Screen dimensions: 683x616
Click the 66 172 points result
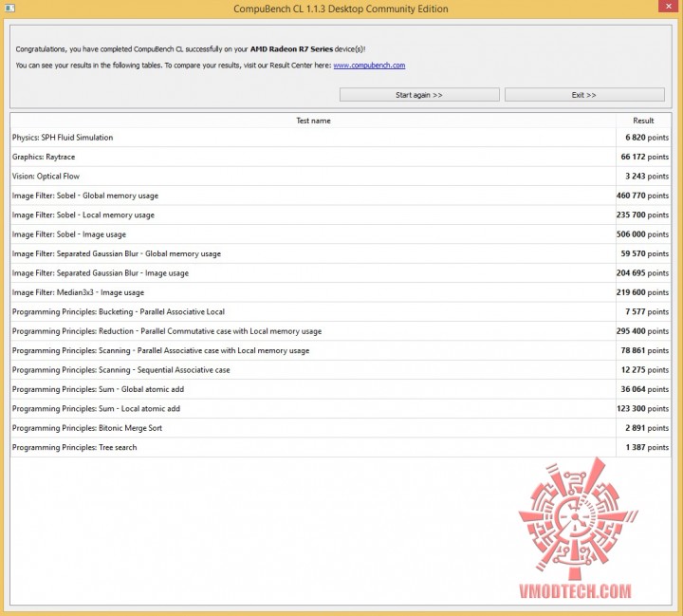coord(645,157)
